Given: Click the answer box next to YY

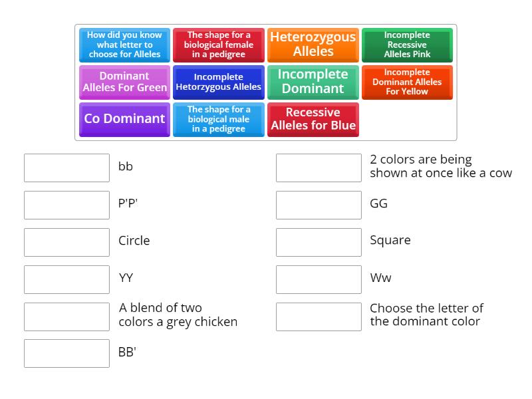Looking at the screenshot, I should click(66, 279).
